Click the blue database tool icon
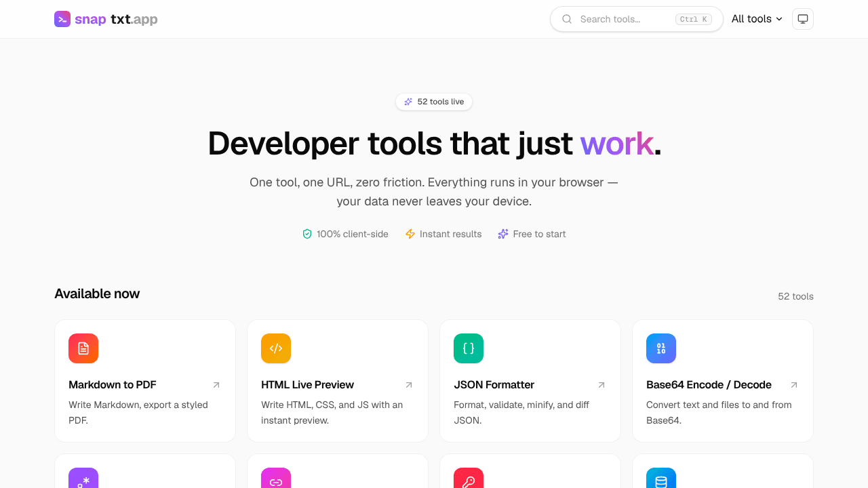The image size is (868, 488). click(x=661, y=478)
